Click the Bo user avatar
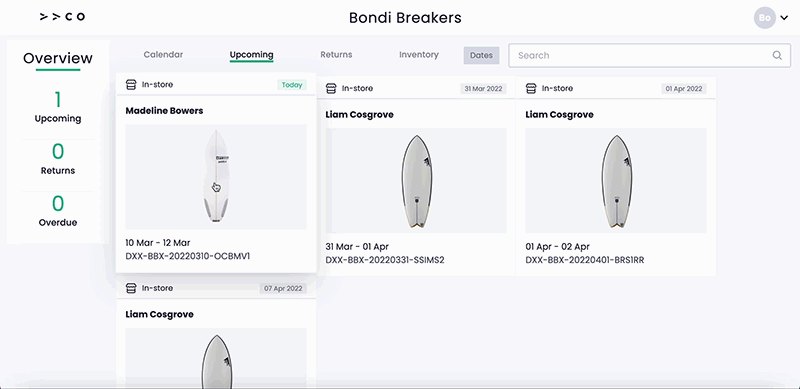The height and width of the screenshot is (389, 800). click(x=764, y=18)
